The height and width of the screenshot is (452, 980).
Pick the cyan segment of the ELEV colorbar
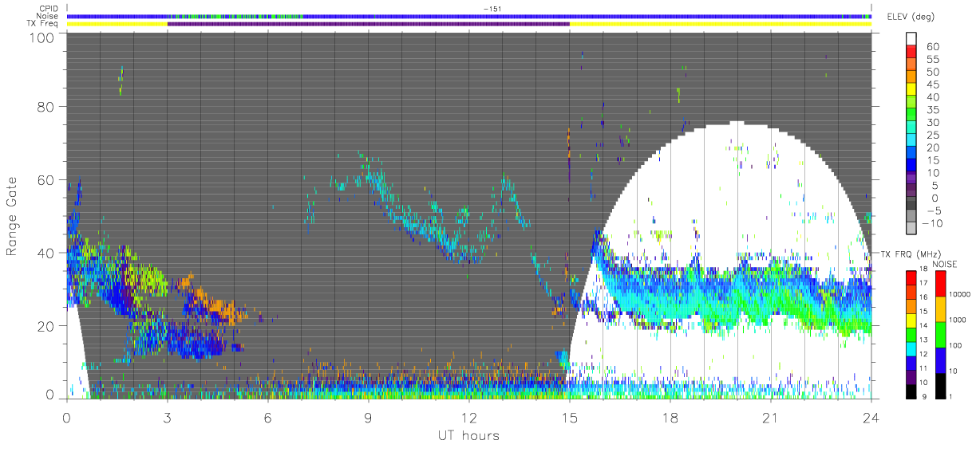point(911,141)
